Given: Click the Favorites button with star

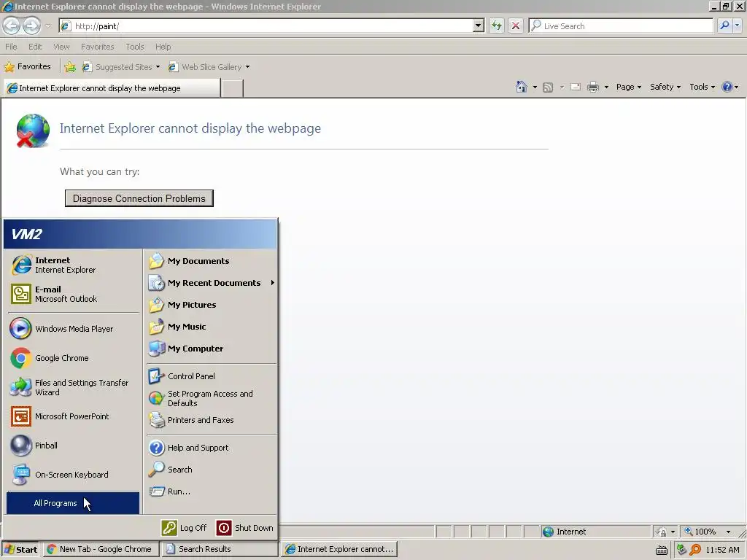Looking at the screenshot, I should 28,66.
